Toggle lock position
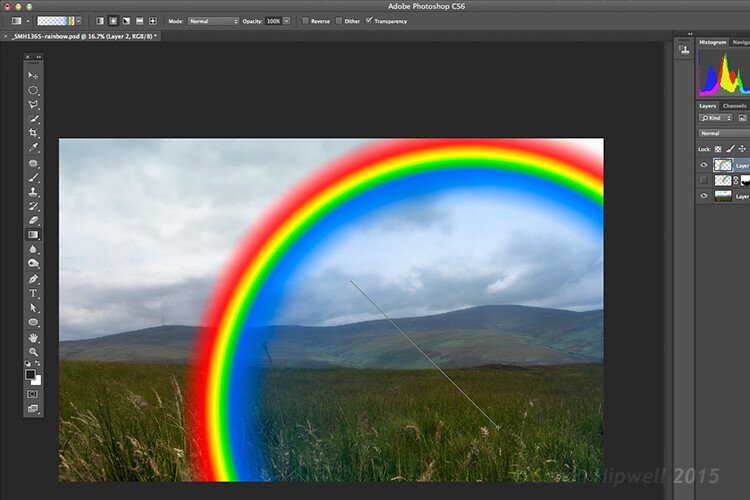 (x=742, y=149)
